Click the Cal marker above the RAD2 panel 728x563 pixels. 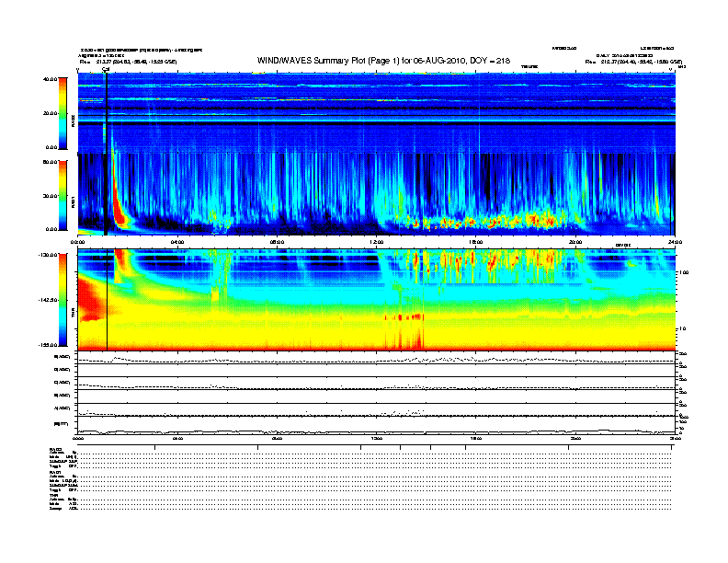[x=106, y=69]
